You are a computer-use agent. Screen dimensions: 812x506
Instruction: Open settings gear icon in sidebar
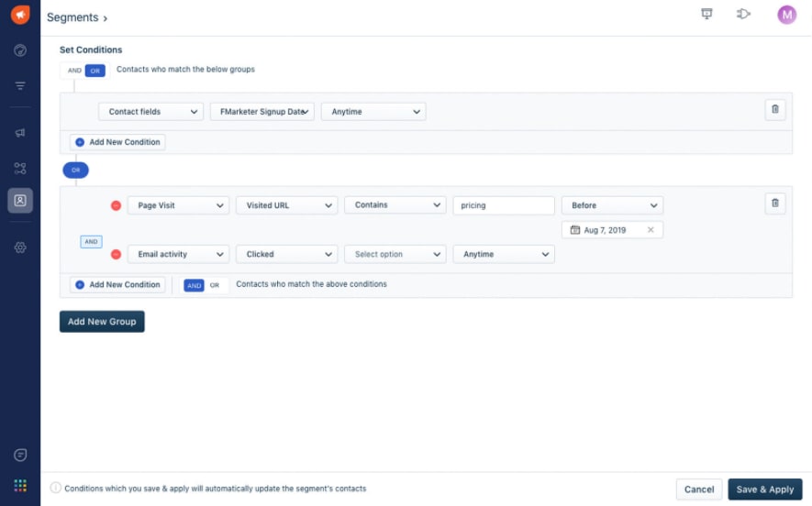pos(20,247)
